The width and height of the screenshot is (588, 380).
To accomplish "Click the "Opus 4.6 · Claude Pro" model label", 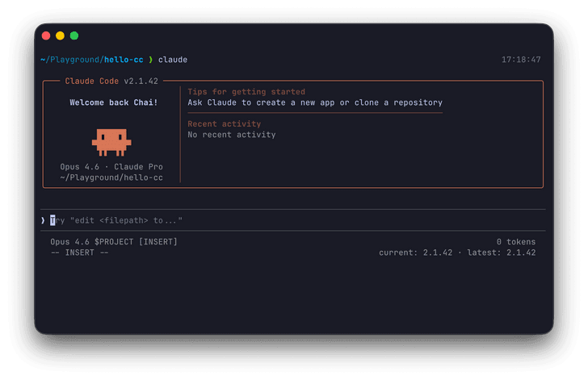I will pyautogui.click(x=111, y=167).
